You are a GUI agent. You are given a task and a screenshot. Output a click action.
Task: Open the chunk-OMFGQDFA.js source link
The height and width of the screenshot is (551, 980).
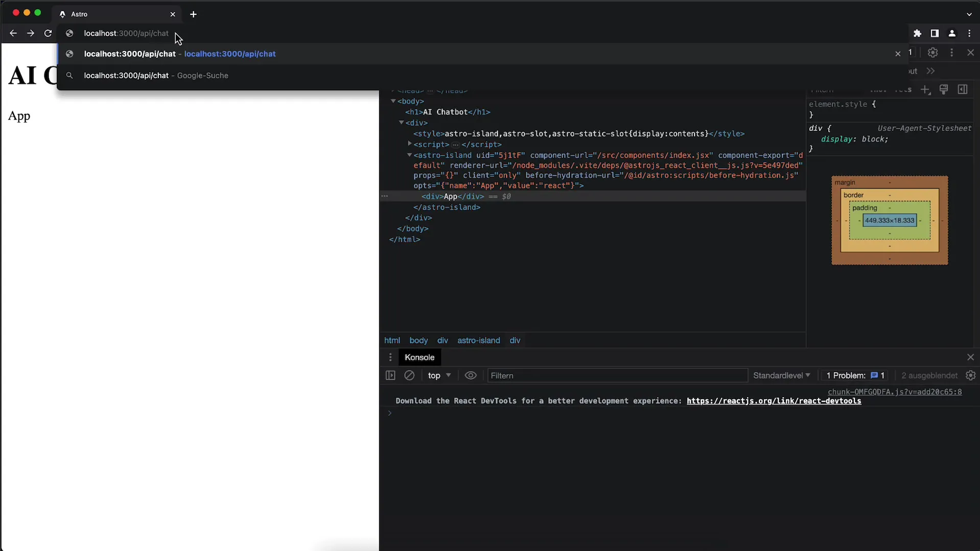coord(895,392)
